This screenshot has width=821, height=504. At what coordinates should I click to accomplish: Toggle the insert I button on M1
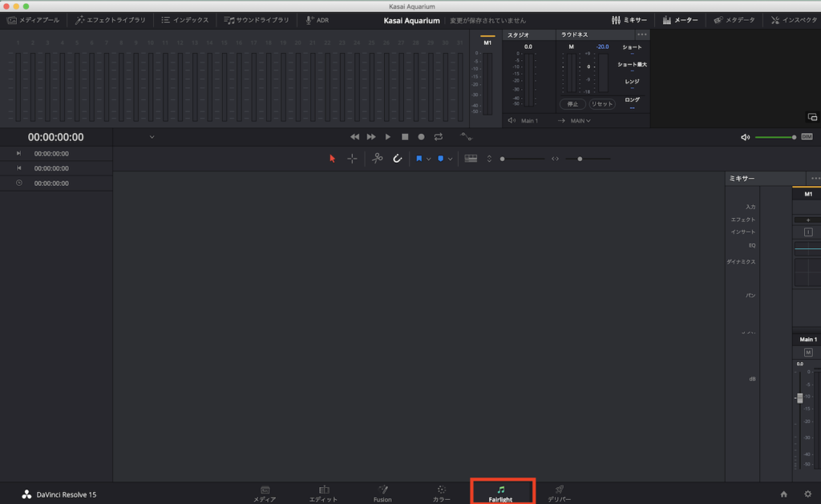808,232
